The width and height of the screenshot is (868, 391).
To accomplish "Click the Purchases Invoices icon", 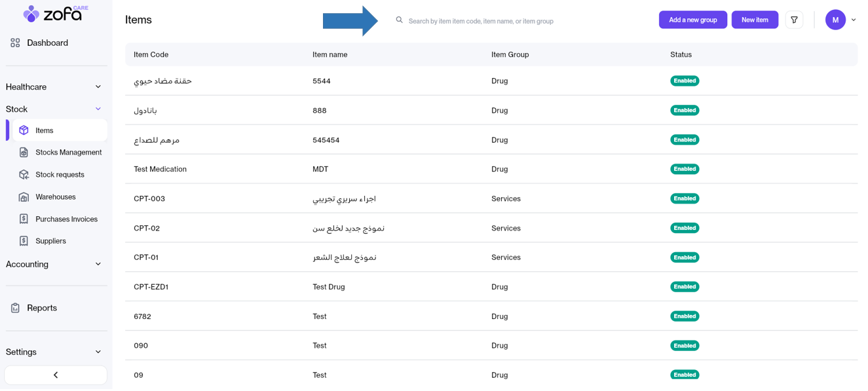I will point(24,219).
